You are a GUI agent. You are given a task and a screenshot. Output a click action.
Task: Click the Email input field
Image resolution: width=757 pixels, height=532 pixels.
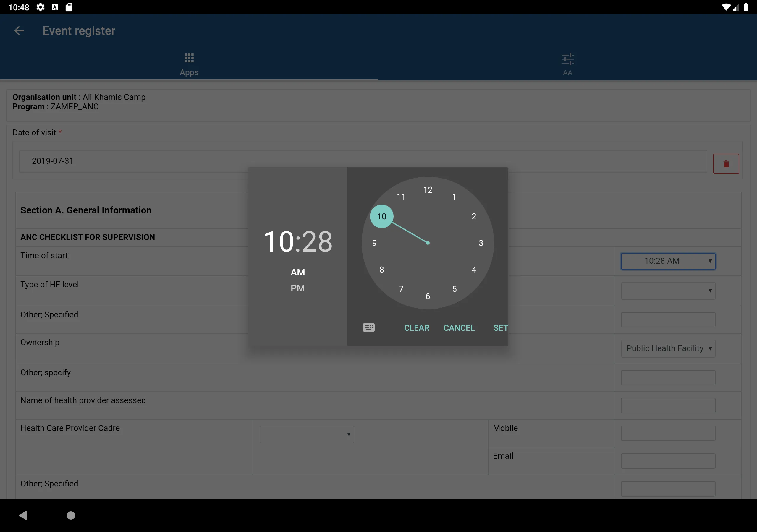click(x=668, y=461)
